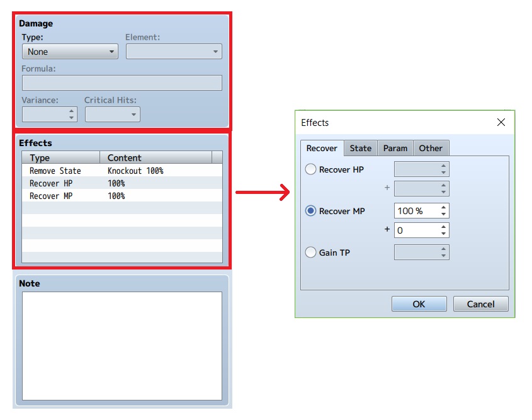
Task: Click the Recover HP percentage field
Action: 421,169
